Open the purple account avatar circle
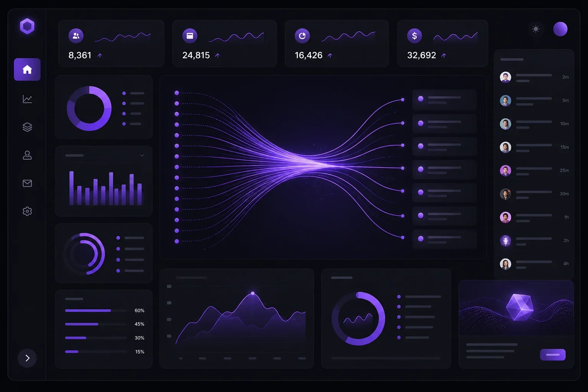 coord(560,29)
